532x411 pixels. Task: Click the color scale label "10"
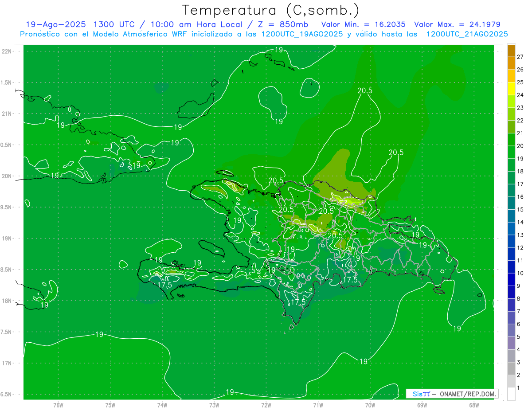pyautogui.click(x=520, y=273)
